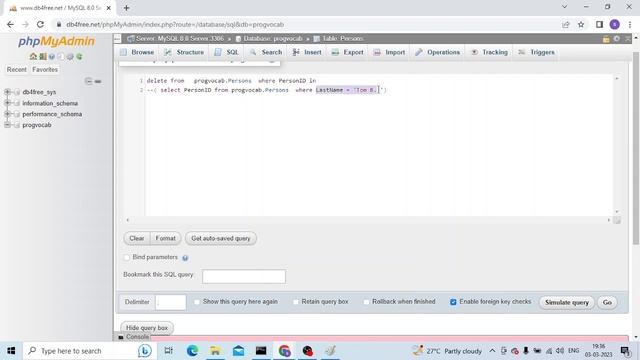Enable Rollback when finished checkbox
This screenshot has height=360, width=640.
tap(366, 302)
